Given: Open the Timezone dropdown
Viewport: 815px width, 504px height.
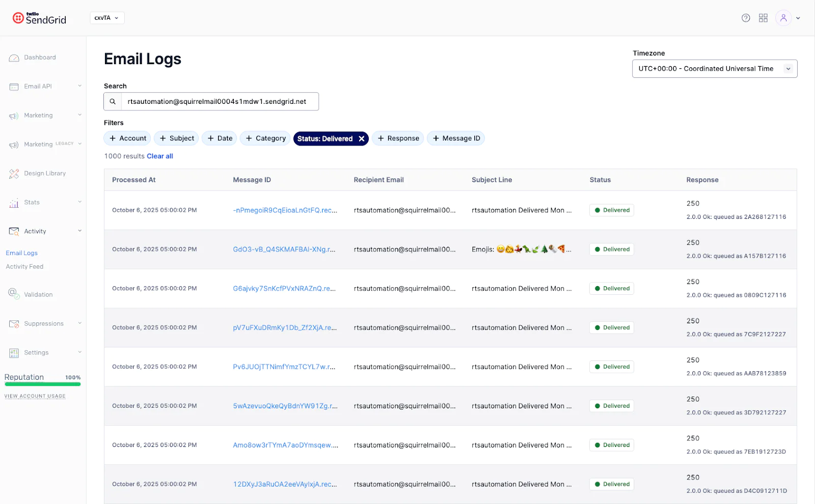Looking at the screenshot, I should tap(714, 68).
